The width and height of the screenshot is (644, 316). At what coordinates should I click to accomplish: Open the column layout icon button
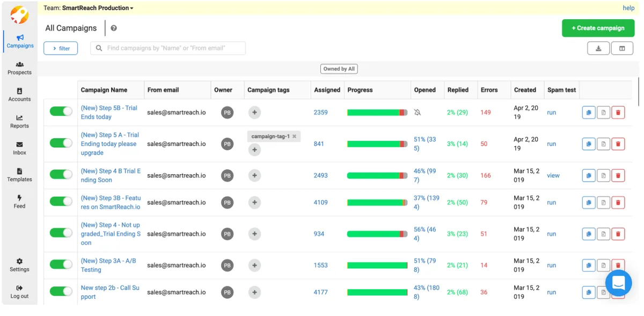(x=622, y=48)
